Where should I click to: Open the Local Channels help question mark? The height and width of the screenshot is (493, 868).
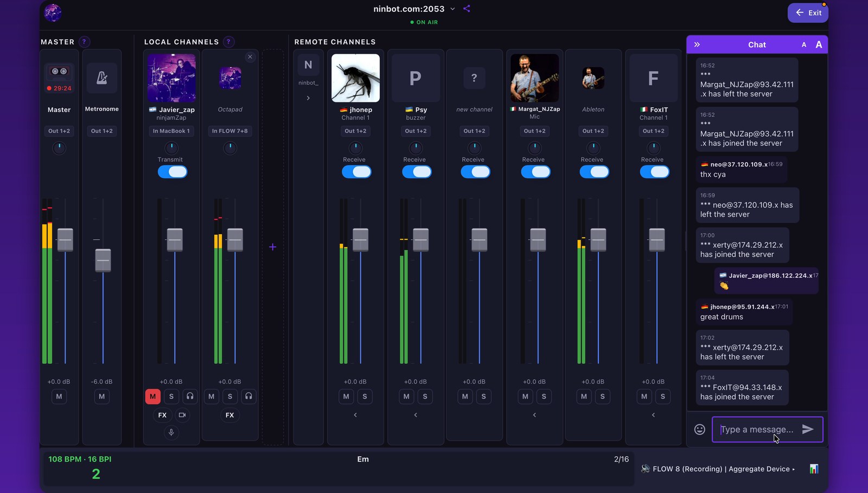pos(229,42)
